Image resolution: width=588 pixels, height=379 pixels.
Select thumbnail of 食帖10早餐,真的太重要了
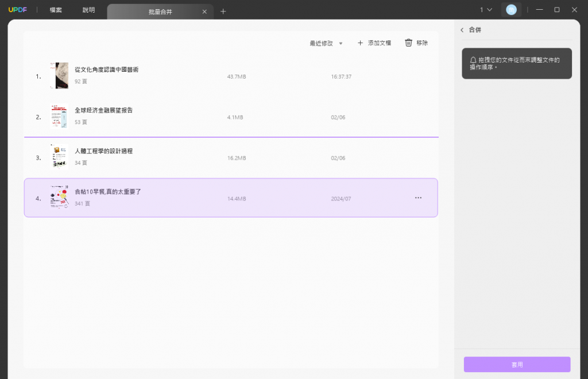(x=59, y=198)
